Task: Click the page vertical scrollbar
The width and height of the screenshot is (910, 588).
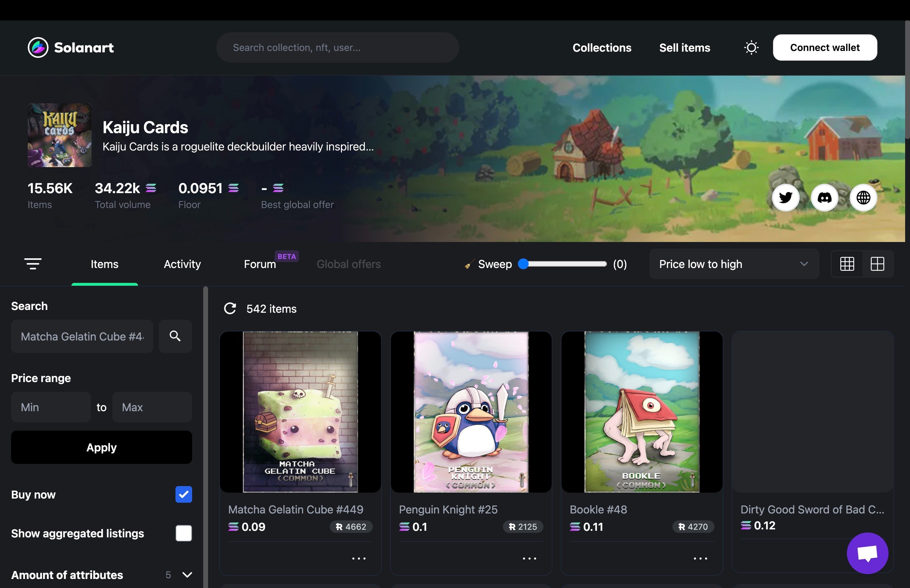Action: pyautogui.click(x=907, y=80)
